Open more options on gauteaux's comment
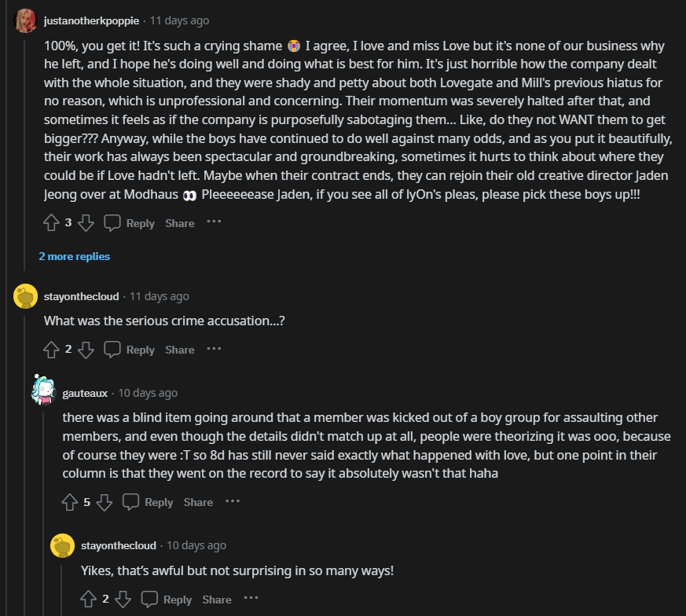Viewport: 686px width, 616px height. point(233,501)
